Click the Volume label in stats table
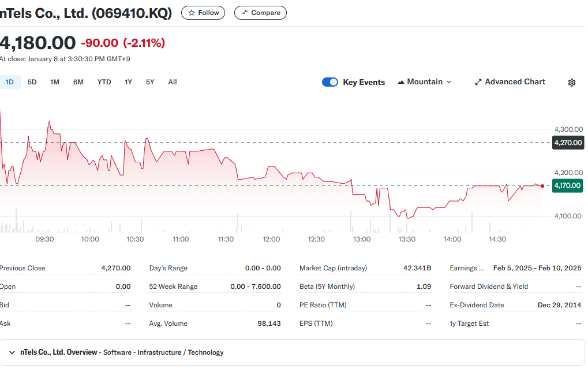Image resolution: width=588 pixels, height=368 pixels. 161,305
